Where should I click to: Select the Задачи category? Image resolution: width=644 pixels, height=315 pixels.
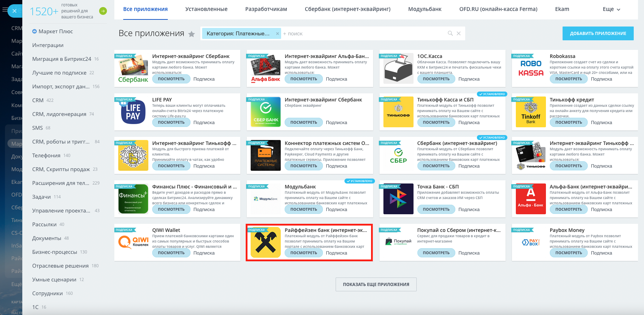click(41, 197)
